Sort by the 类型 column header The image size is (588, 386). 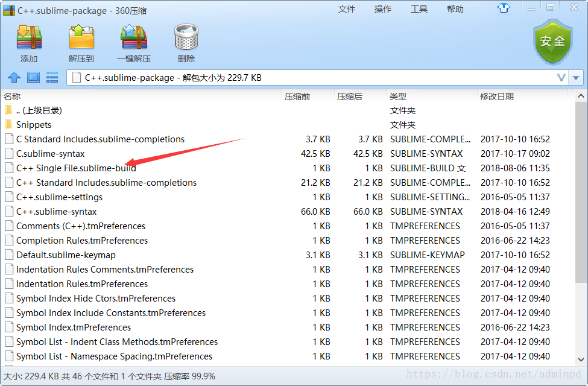point(432,96)
